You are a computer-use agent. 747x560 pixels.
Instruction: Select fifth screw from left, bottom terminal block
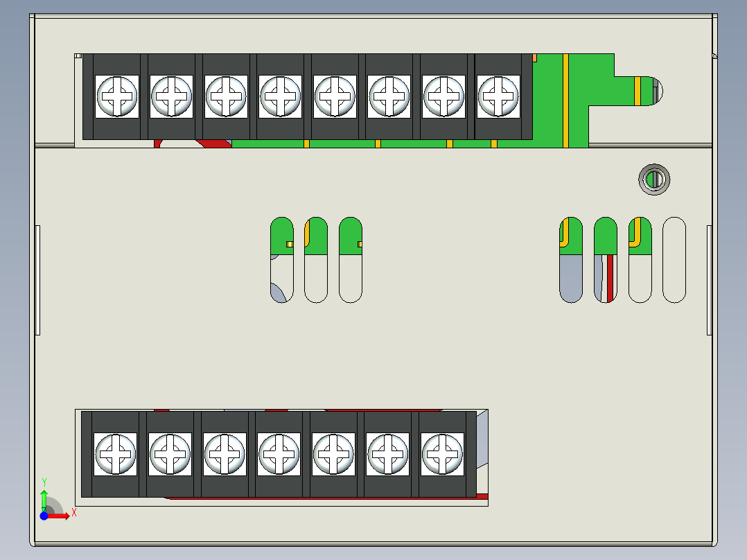pyautogui.click(x=333, y=454)
